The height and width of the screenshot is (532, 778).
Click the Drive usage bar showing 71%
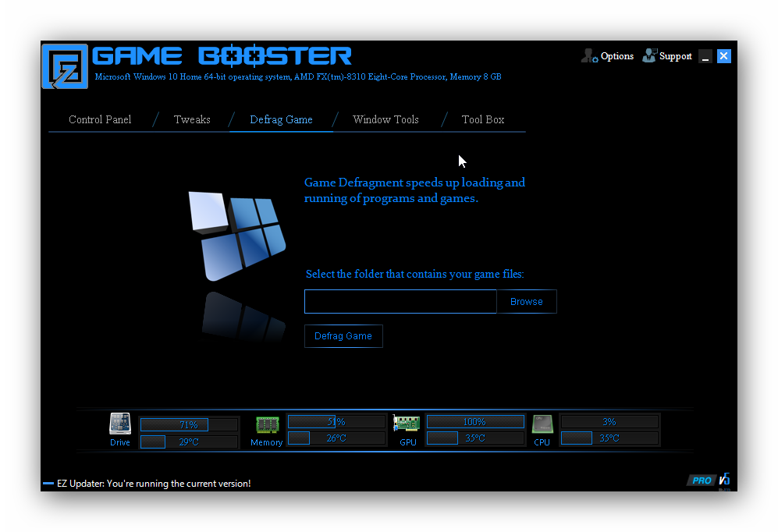[189, 425]
